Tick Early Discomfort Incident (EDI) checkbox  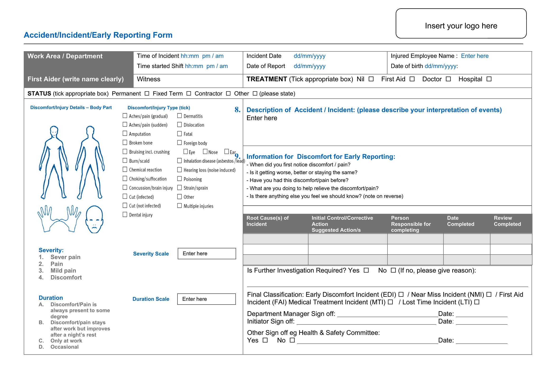[x=401, y=295]
